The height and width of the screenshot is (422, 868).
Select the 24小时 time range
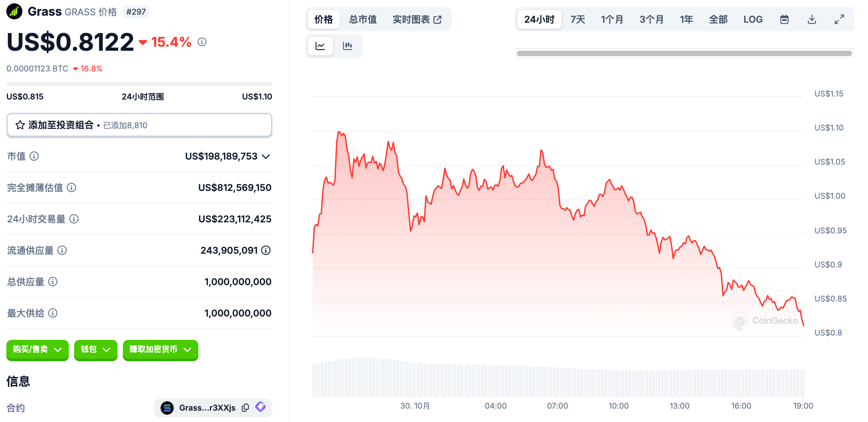[539, 19]
